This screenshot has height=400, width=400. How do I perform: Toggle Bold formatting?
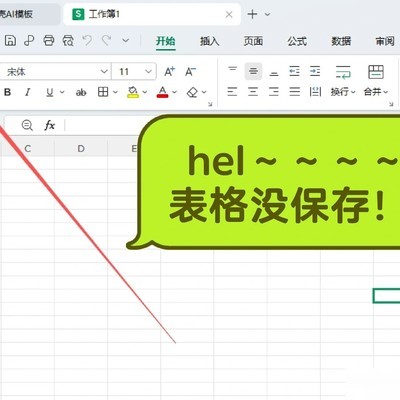tap(7, 92)
